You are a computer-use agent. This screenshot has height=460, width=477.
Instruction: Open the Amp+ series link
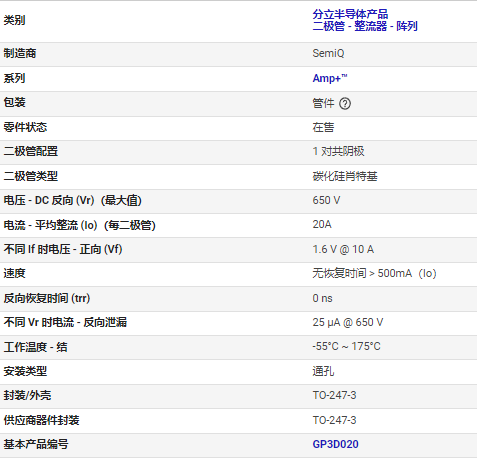click(330, 78)
